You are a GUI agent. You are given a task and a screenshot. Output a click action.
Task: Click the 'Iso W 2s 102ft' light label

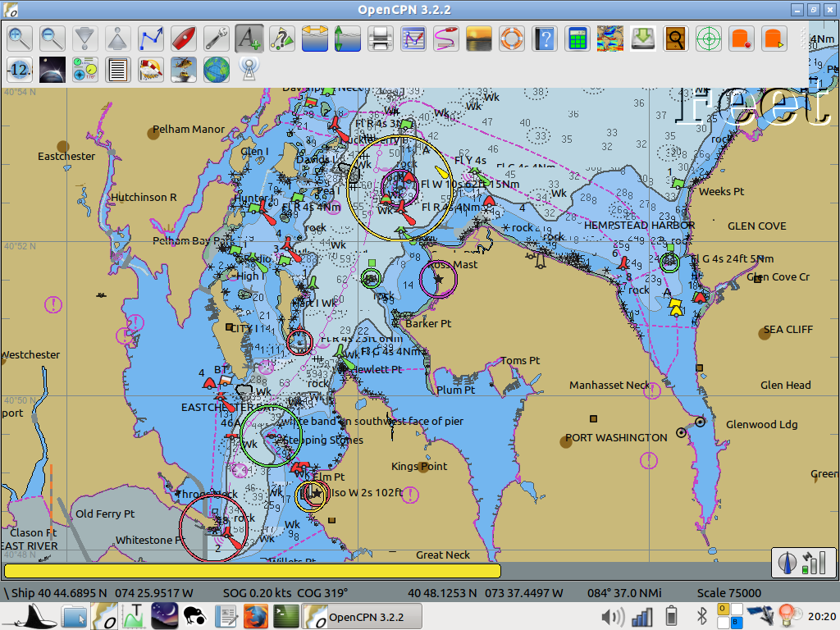367,492
